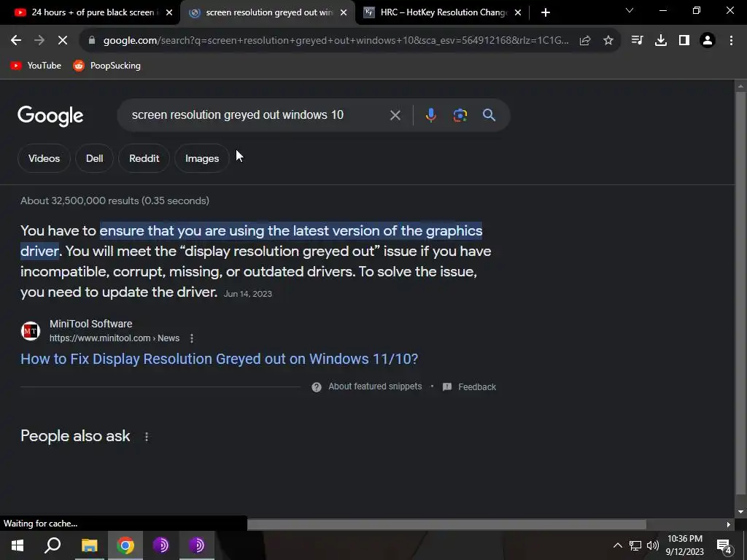Show hidden system tray icons
Image resolution: width=747 pixels, height=560 pixels.
[x=617, y=545]
